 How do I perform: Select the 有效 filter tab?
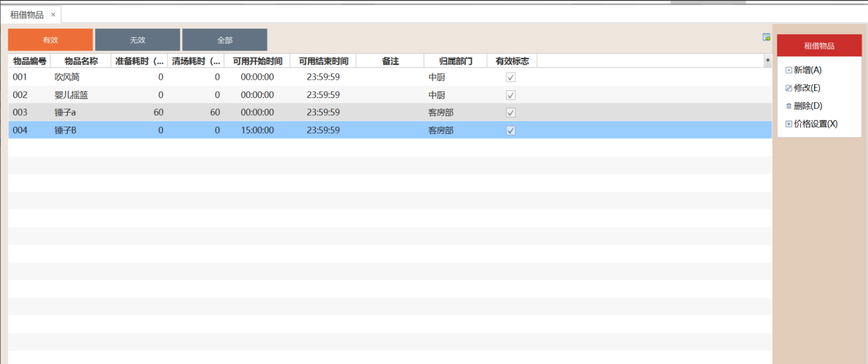click(50, 40)
